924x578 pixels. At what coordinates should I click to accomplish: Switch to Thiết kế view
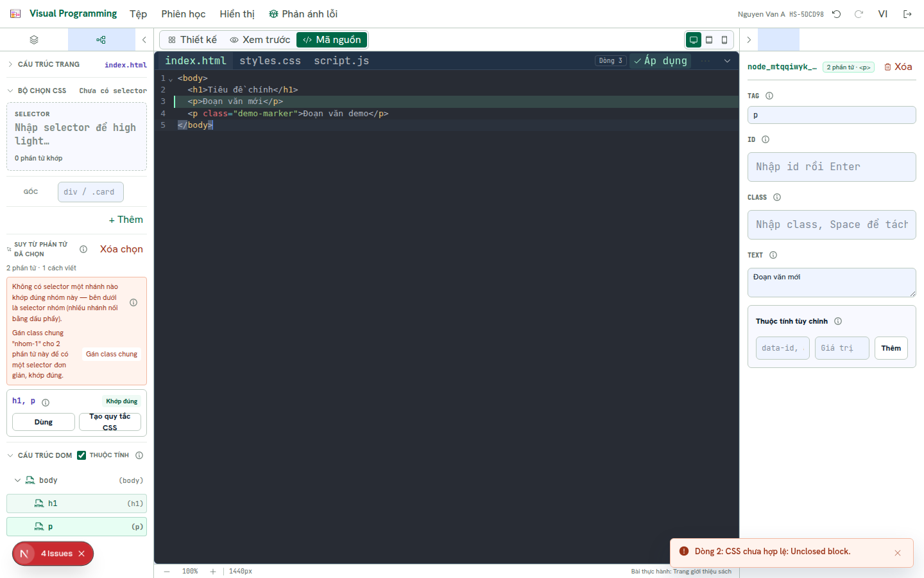[193, 40]
